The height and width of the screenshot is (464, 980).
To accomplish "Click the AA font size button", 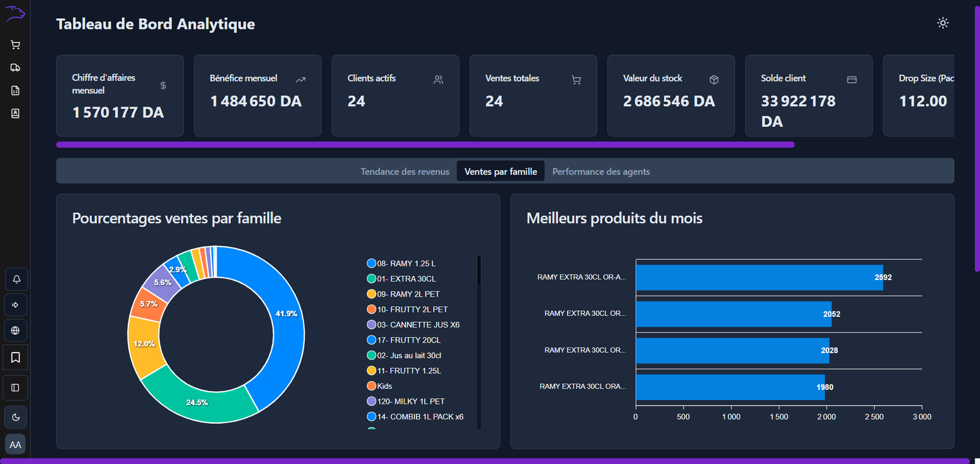I will [x=16, y=444].
